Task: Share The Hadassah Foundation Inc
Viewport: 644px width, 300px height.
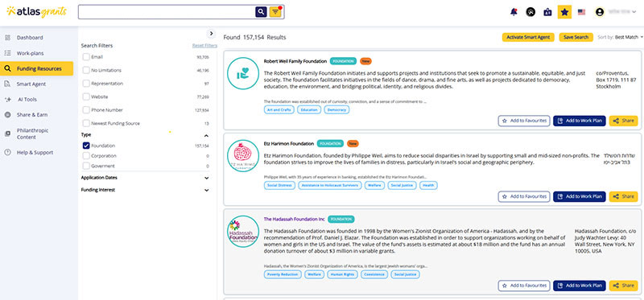Action: tap(623, 286)
